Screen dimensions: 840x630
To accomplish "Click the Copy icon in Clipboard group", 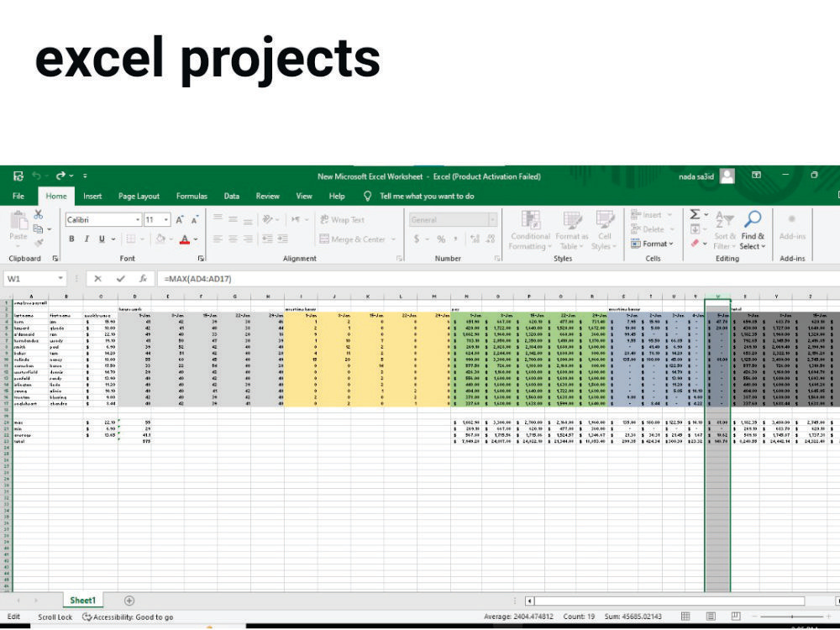I will click(38, 229).
